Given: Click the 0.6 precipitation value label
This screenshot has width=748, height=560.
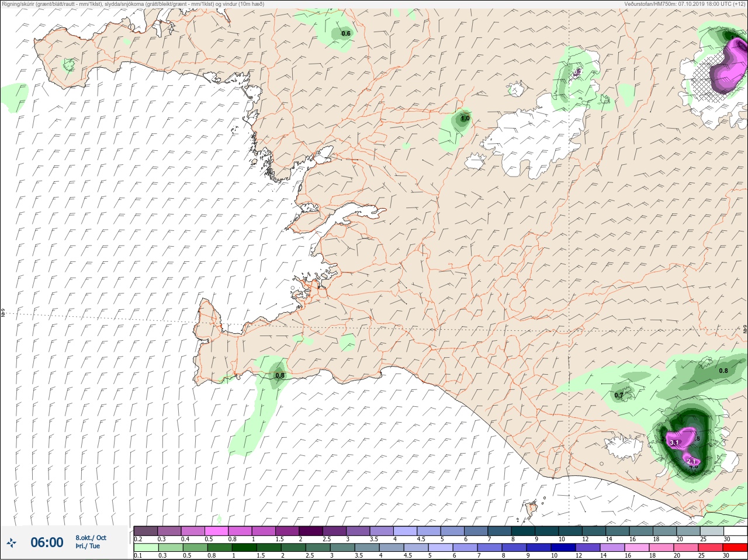Looking at the screenshot, I should point(346,33).
